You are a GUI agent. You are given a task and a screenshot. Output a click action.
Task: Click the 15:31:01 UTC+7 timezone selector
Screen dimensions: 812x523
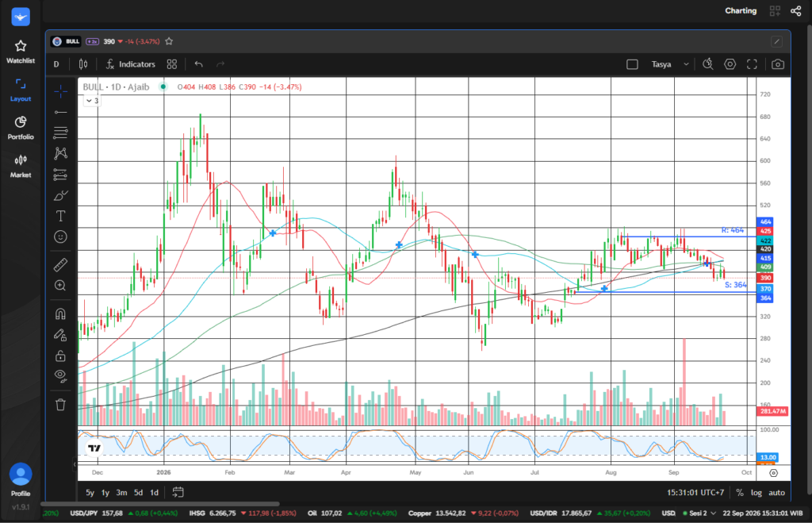tap(695, 492)
